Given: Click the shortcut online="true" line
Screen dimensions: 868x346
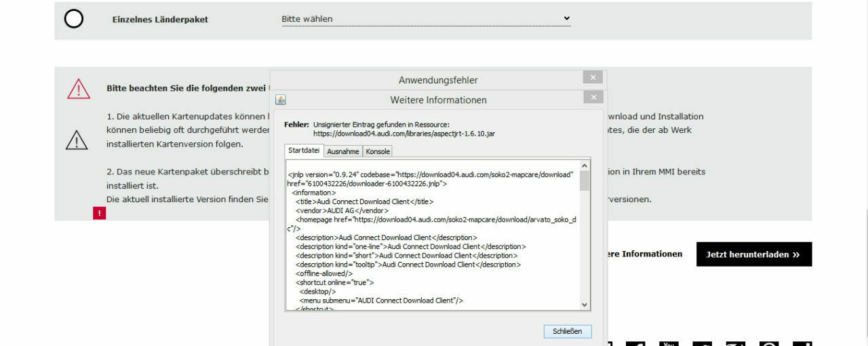Looking at the screenshot, I should (334, 282).
